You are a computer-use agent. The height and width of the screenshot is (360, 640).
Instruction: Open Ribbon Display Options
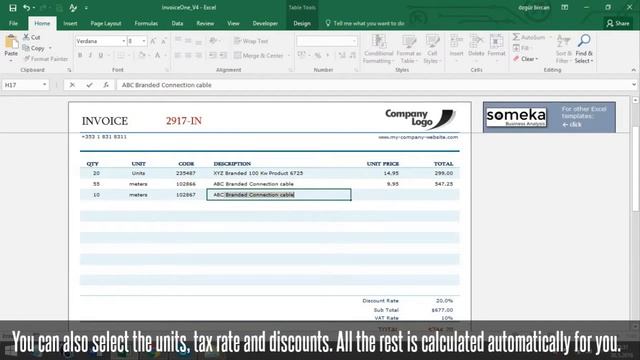(564, 7)
